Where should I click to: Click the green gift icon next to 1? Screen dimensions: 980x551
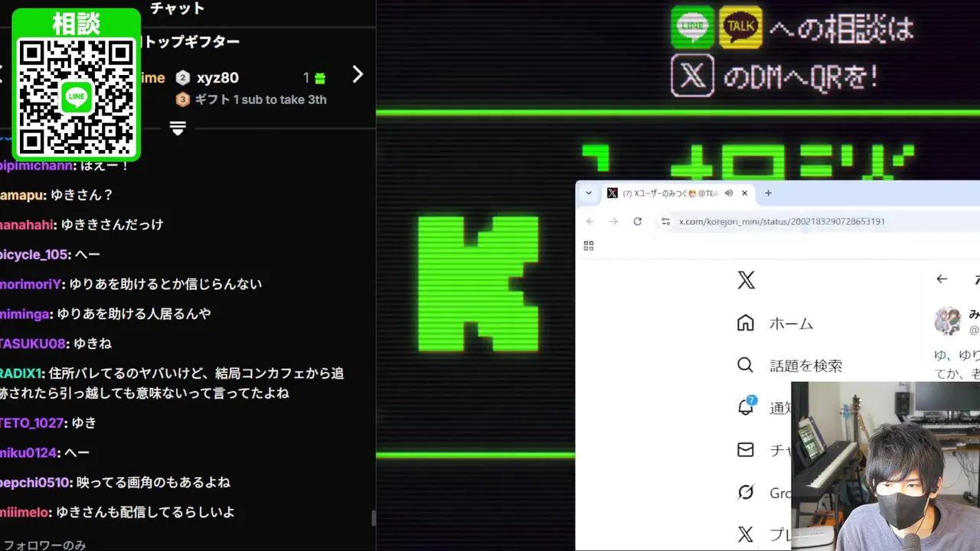coord(320,78)
